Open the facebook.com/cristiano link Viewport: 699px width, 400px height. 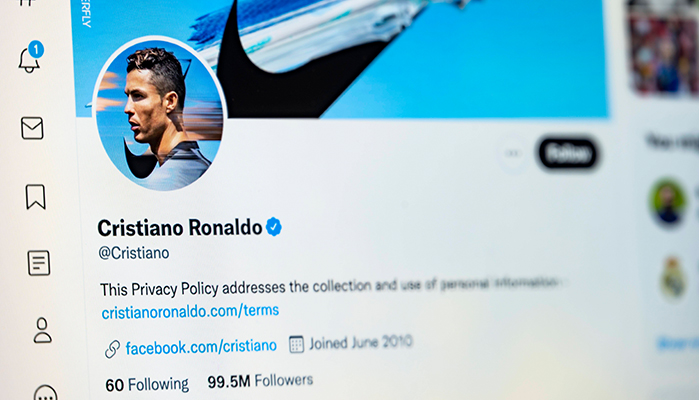coord(201,346)
